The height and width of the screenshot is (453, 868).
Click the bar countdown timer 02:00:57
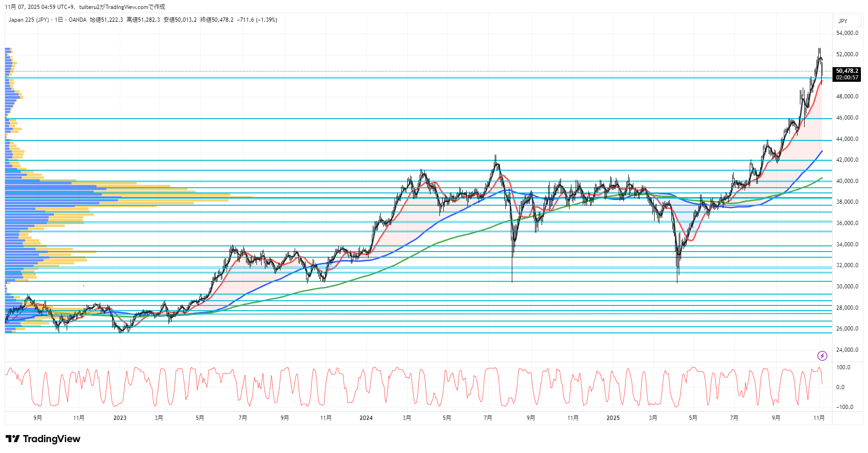(x=847, y=78)
